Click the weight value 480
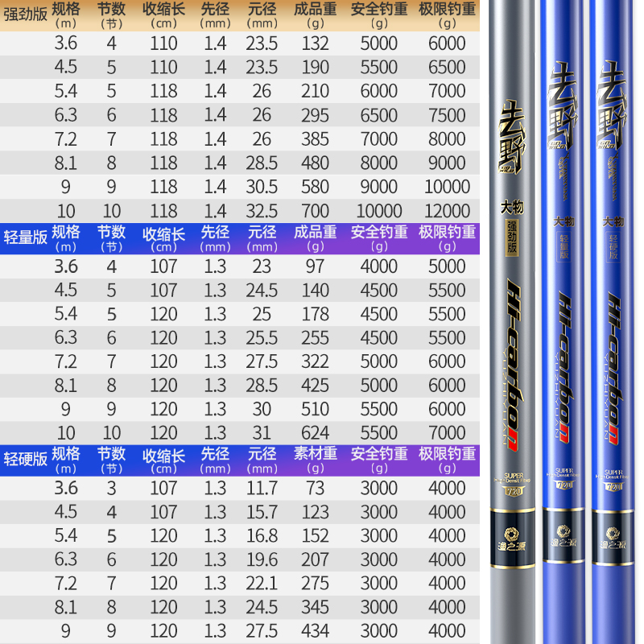The height and width of the screenshot is (644, 644). pos(315,163)
